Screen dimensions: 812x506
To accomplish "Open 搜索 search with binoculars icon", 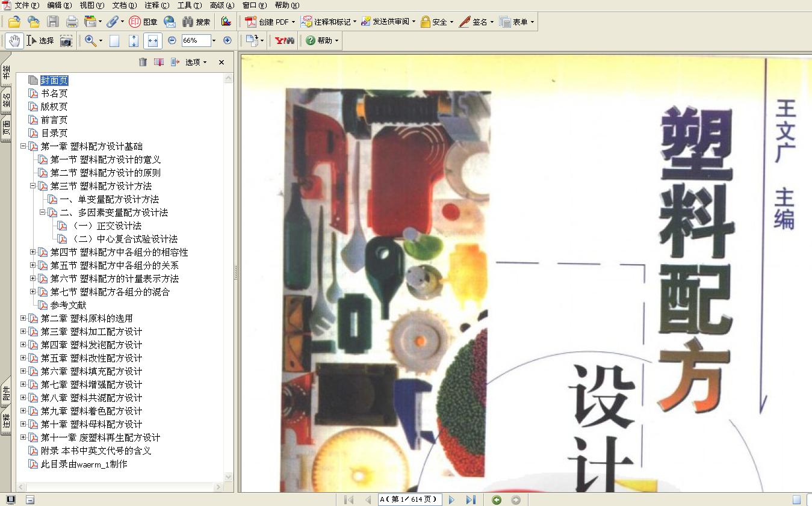I will [196, 22].
